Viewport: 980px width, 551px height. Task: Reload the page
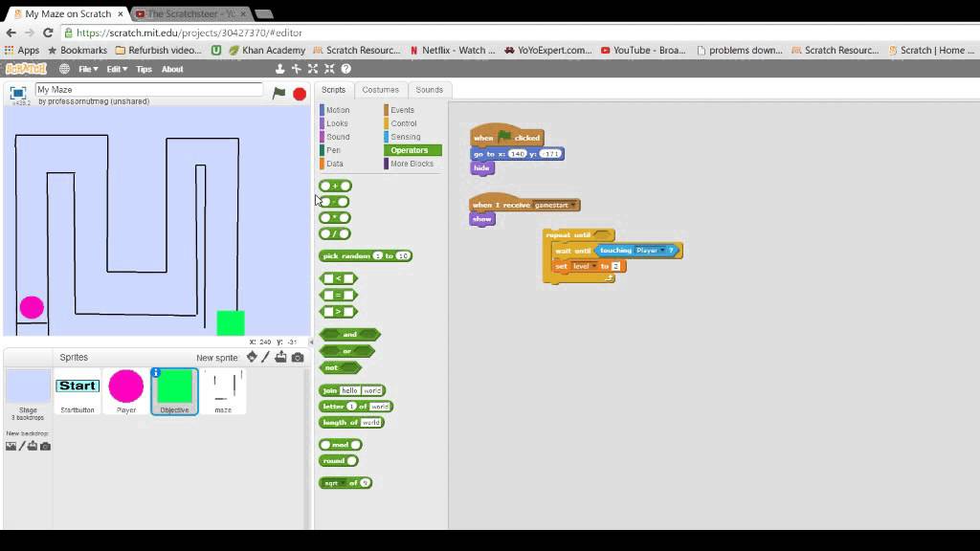click(x=48, y=33)
